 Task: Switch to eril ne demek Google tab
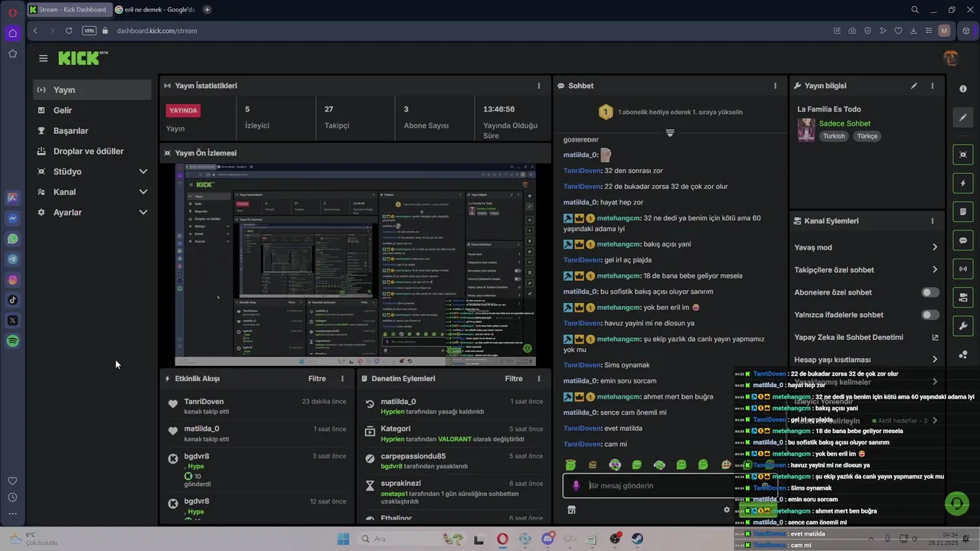click(155, 10)
